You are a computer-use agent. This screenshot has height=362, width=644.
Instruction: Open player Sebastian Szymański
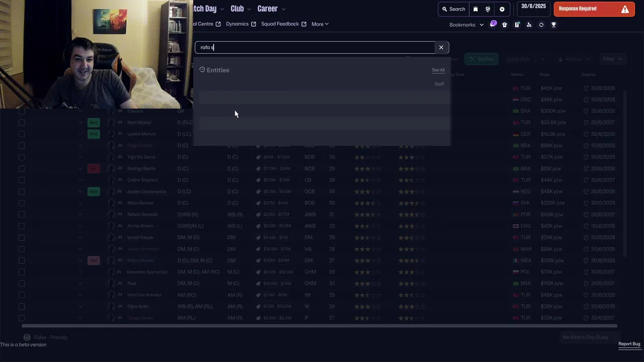click(x=147, y=272)
